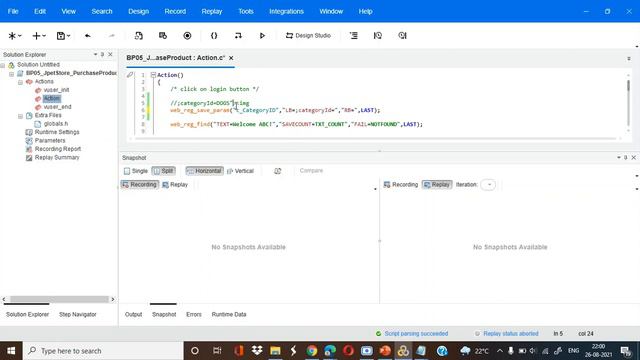Click the Replay status aborted link

pos(511,333)
